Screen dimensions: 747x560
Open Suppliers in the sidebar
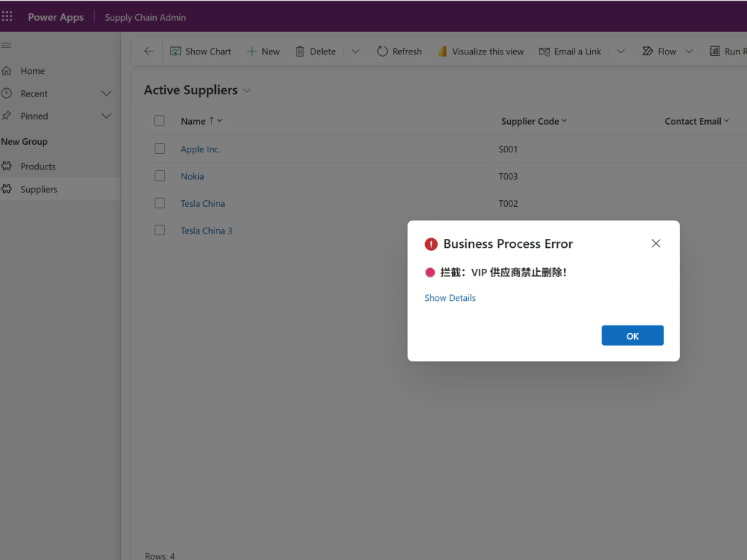[39, 189]
